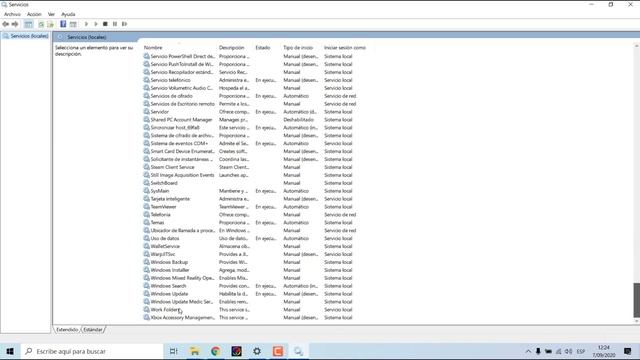Click the gear icon for Windows Search
Screen dimensions: 640x360
(x=146, y=286)
